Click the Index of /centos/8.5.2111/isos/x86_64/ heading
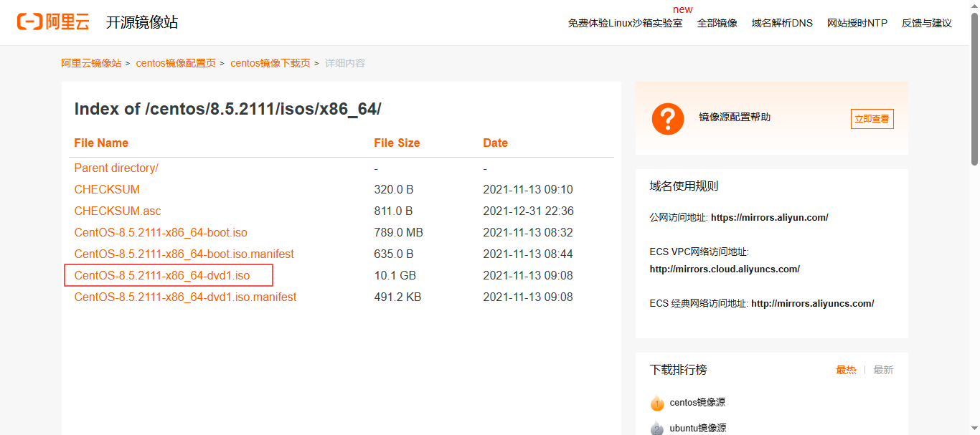Image resolution: width=980 pixels, height=435 pixels. click(227, 109)
